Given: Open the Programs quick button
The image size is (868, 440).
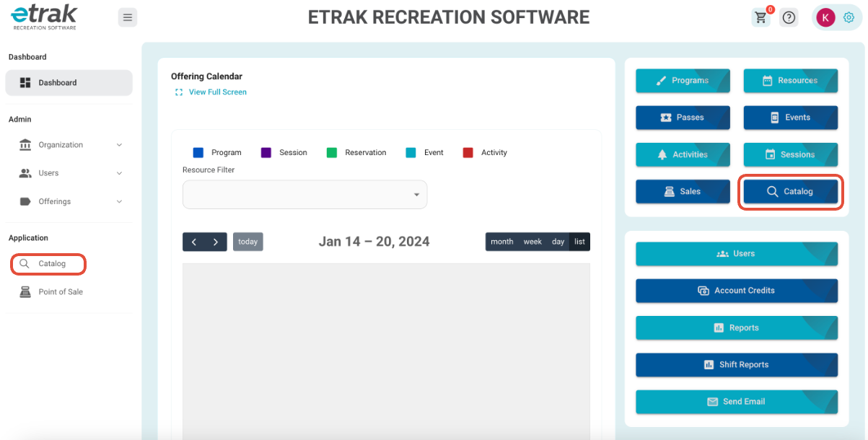Looking at the screenshot, I should point(683,81).
